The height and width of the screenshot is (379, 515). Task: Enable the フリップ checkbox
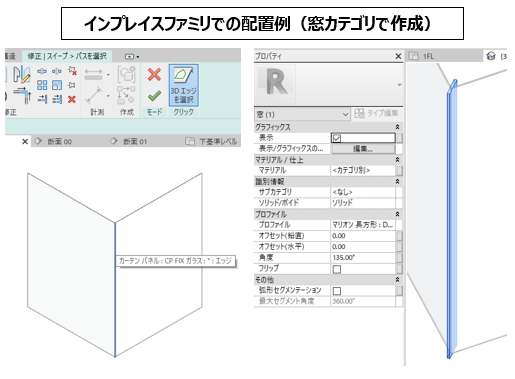click(x=337, y=269)
